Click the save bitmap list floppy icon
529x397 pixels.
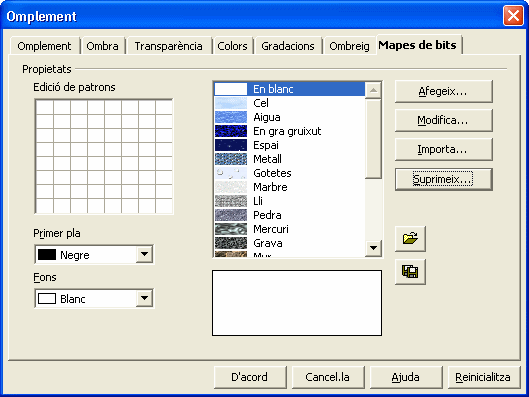pyautogui.click(x=410, y=272)
